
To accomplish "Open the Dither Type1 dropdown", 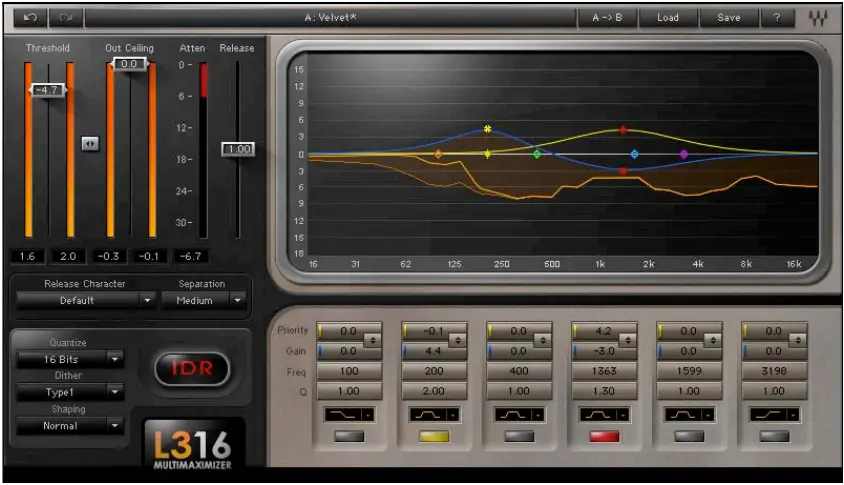I will point(70,392).
